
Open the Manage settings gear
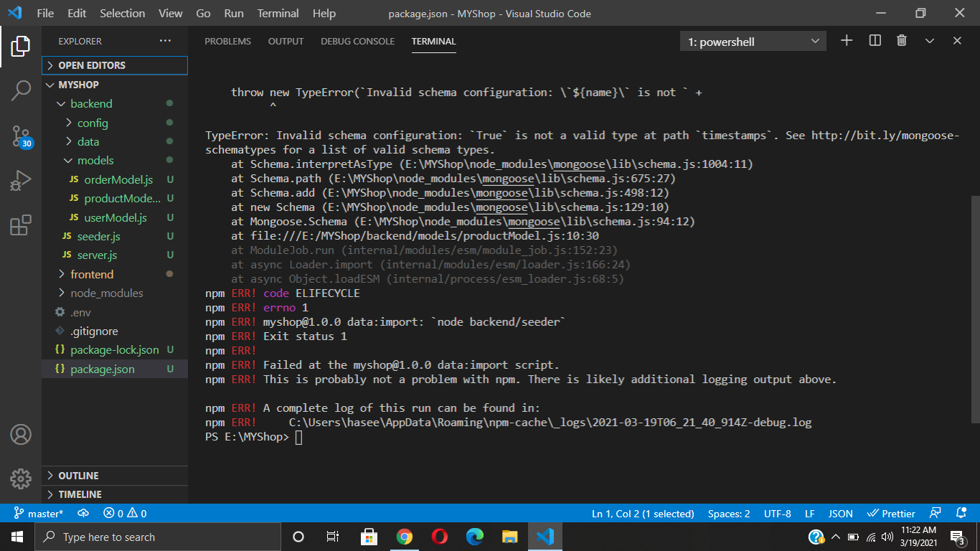coord(19,479)
